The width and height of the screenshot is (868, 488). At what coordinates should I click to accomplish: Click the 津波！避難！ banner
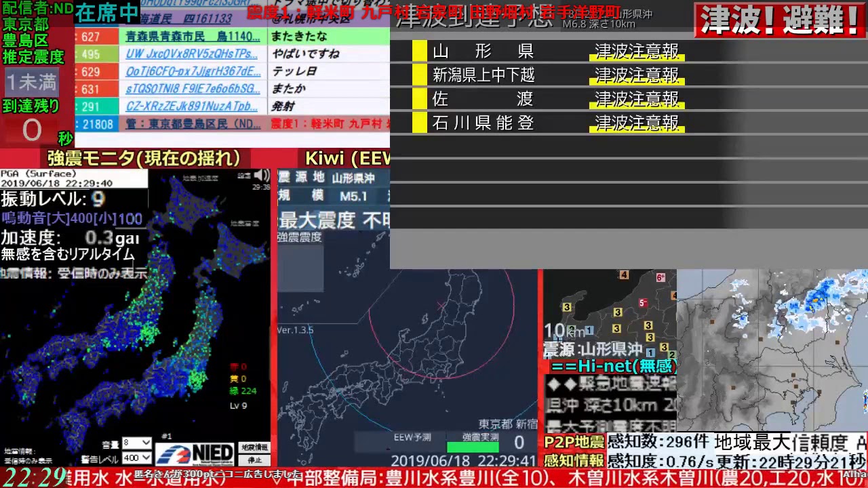click(781, 20)
